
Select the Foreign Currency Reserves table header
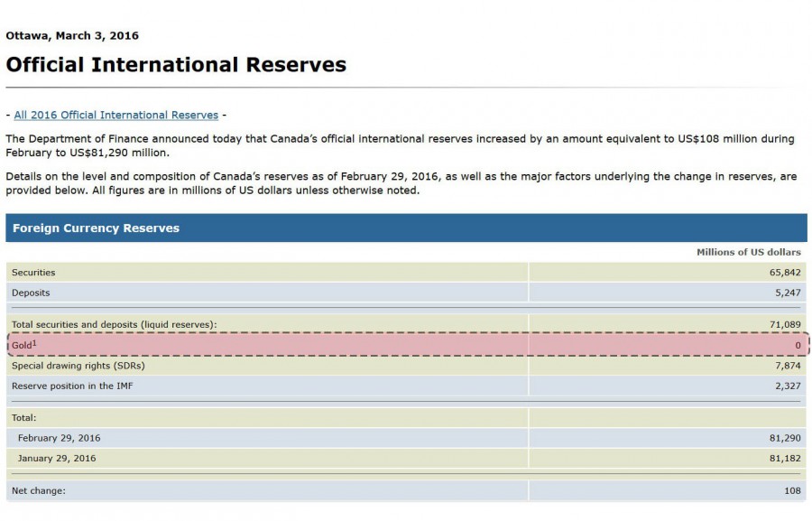tap(96, 228)
